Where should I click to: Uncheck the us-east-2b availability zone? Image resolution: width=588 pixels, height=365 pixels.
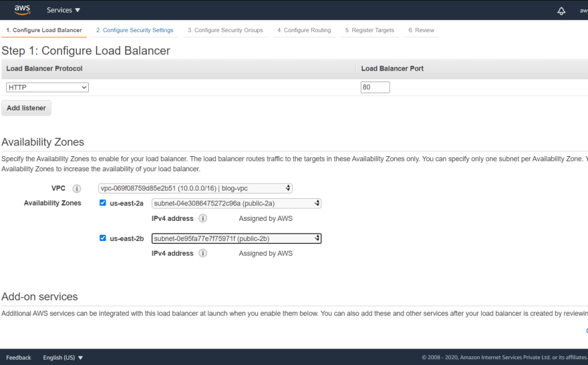pyautogui.click(x=103, y=238)
